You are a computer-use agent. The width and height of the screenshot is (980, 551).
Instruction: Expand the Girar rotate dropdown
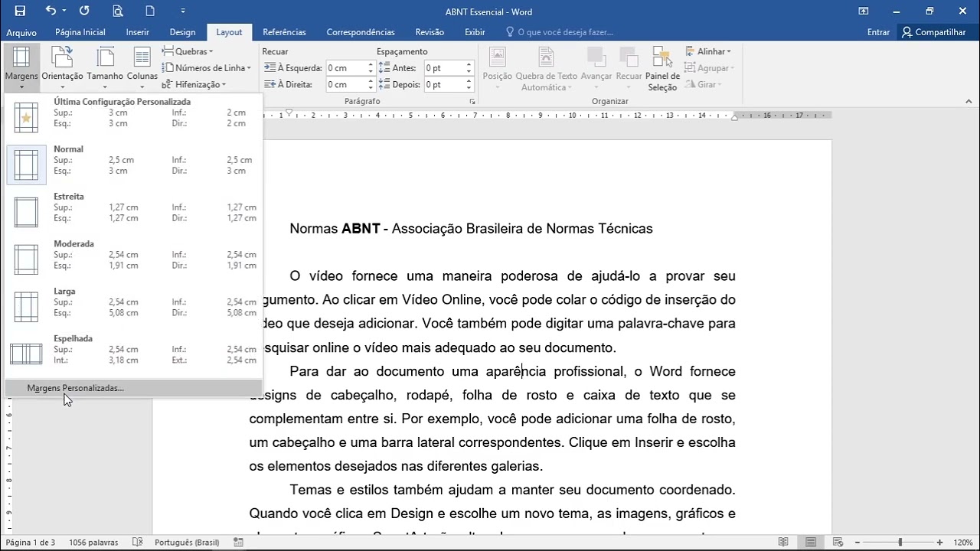pyautogui.click(x=703, y=85)
